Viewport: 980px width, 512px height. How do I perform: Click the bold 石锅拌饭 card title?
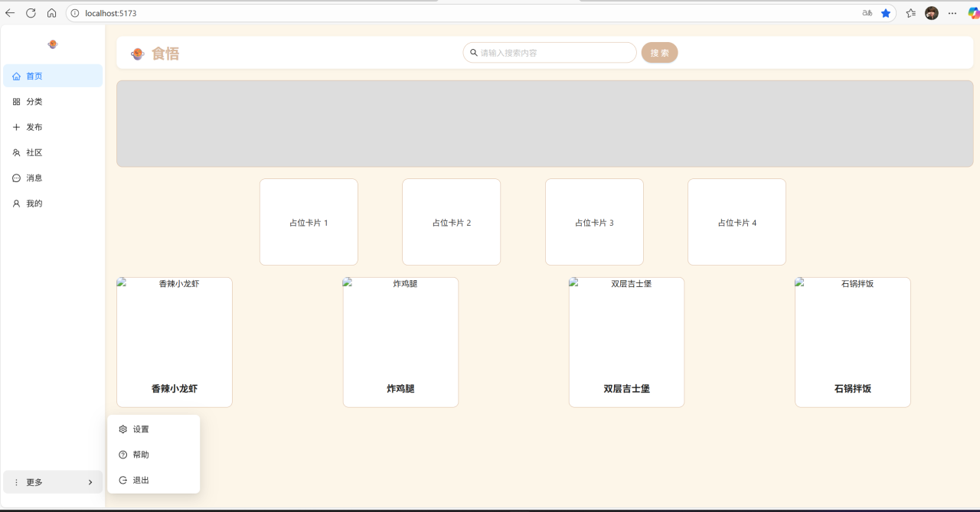click(853, 389)
